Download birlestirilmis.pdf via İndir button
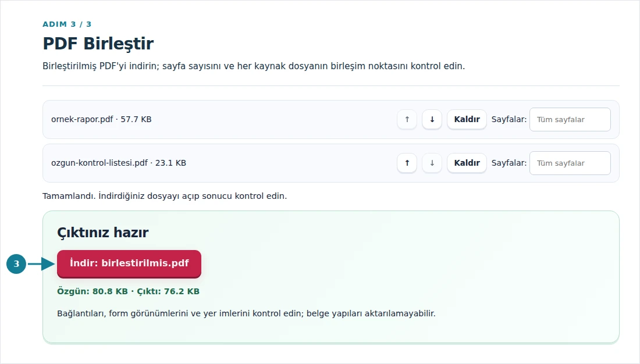Screen dimensions: 640x364 click(x=129, y=263)
